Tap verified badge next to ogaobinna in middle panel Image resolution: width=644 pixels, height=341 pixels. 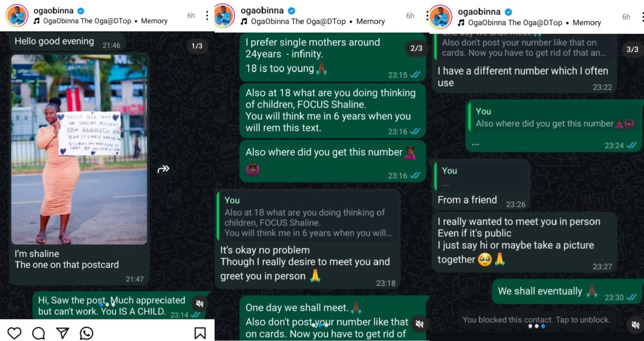tap(291, 11)
